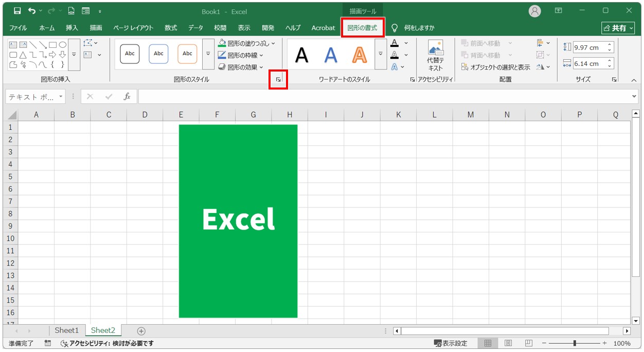Increase shape height with up stepper
The height and width of the screenshot is (352, 644).
610,45
